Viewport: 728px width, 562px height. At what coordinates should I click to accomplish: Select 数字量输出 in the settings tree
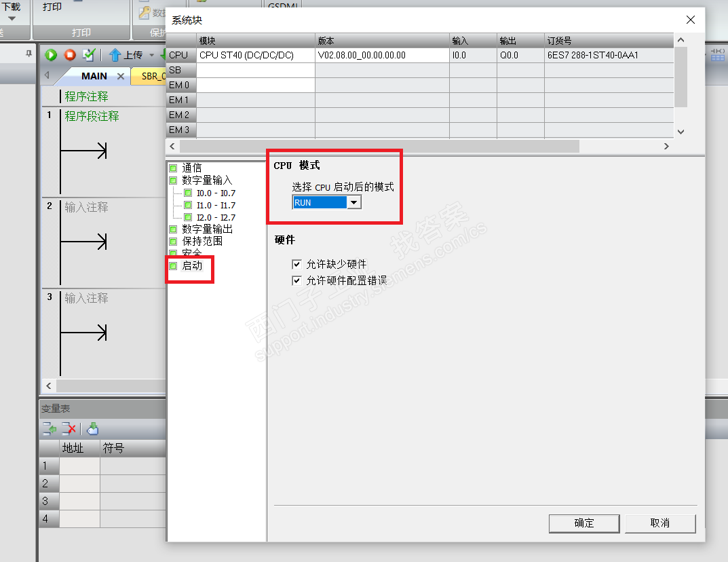208,229
